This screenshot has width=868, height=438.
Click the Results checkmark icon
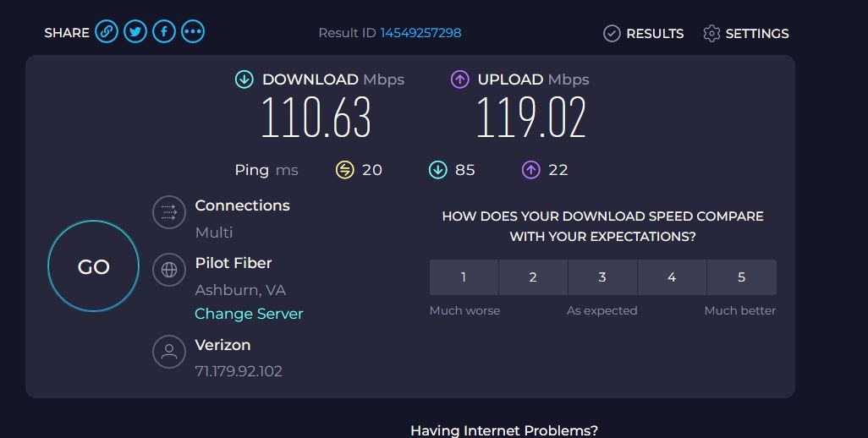pos(612,34)
